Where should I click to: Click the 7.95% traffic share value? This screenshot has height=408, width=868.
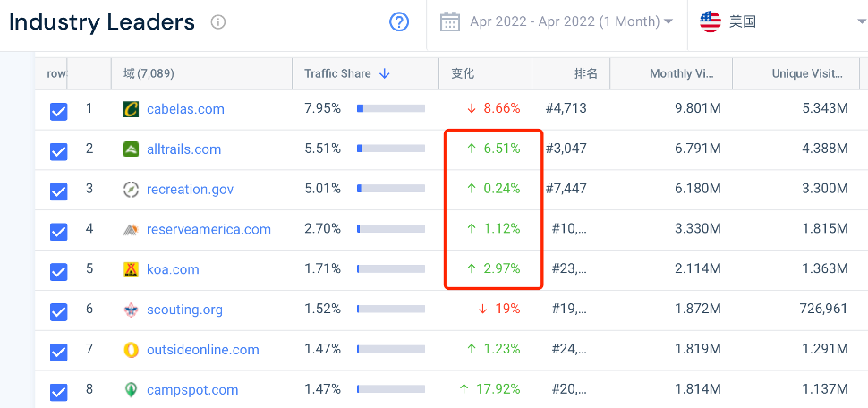coord(323,108)
